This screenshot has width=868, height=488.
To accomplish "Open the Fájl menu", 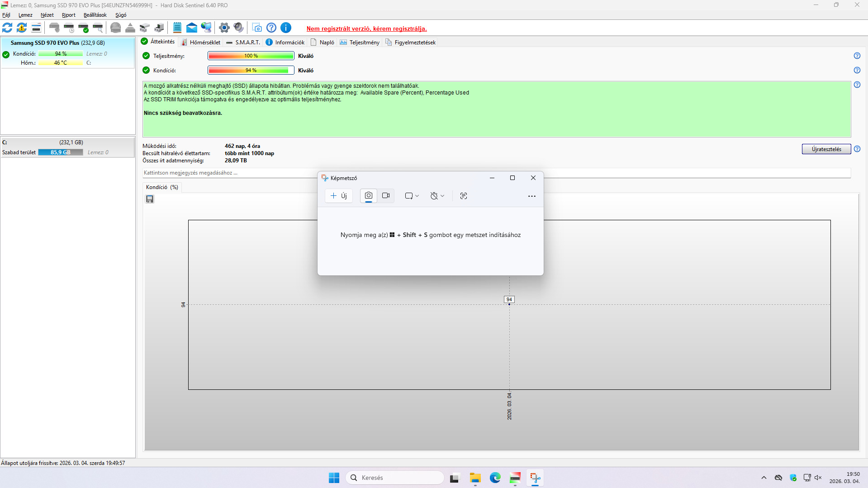I will 6,15.
